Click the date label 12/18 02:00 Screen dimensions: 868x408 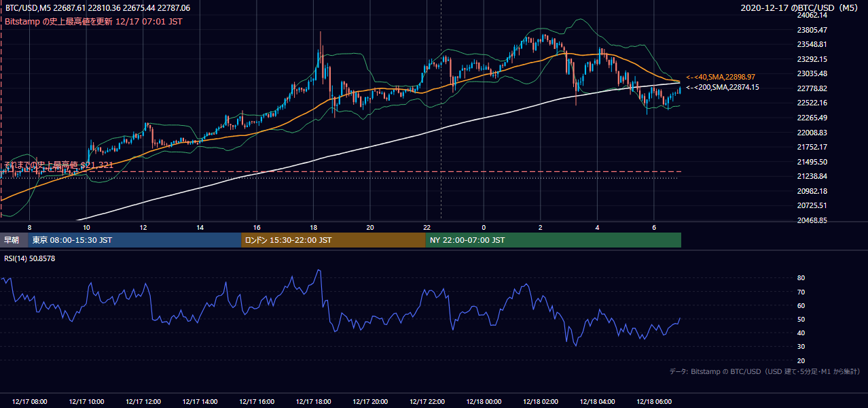click(x=541, y=402)
